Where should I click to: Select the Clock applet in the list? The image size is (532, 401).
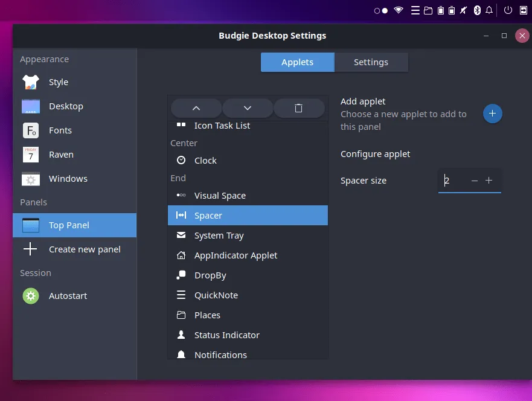coord(205,161)
